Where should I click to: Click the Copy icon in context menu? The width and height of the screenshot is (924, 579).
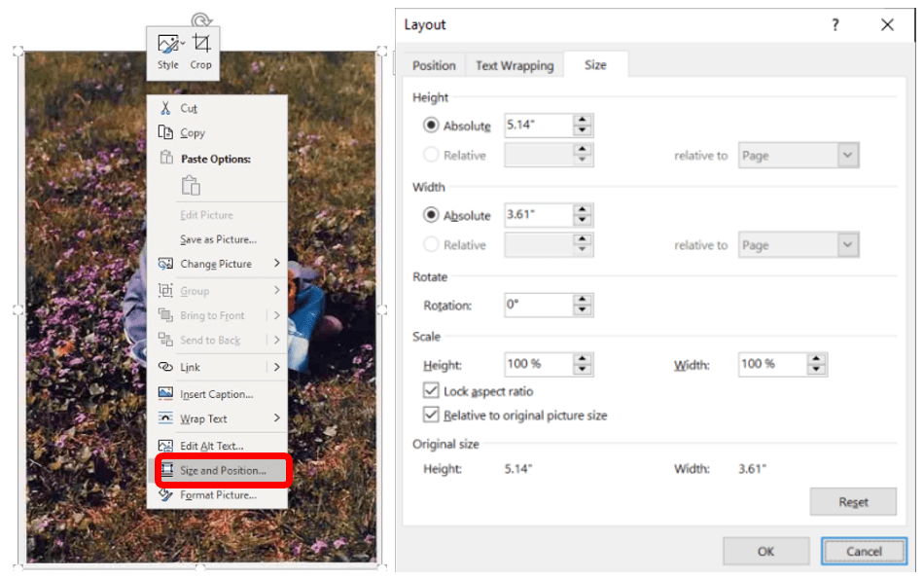tap(165, 133)
